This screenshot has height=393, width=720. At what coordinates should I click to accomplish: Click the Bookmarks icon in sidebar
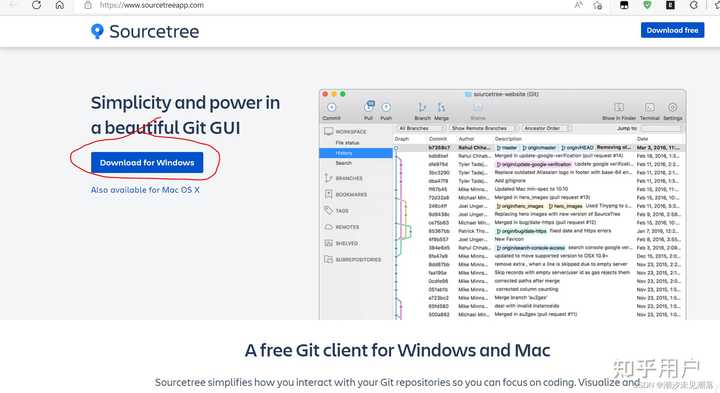click(x=328, y=194)
